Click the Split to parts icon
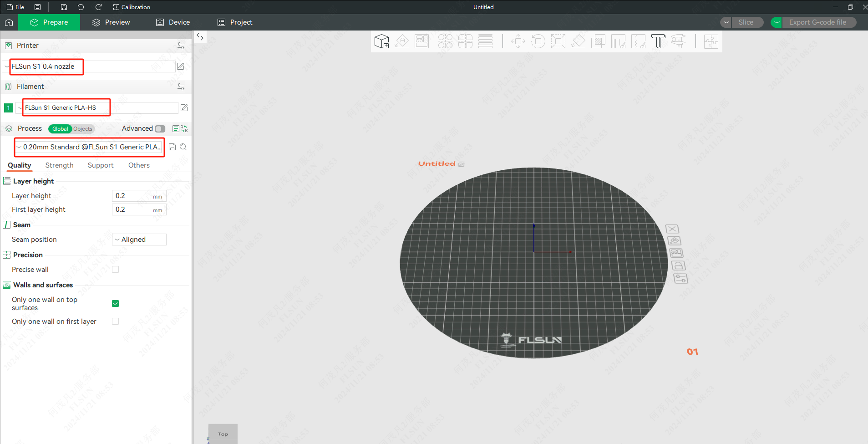 pyautogui.click(x=465, y=41)
